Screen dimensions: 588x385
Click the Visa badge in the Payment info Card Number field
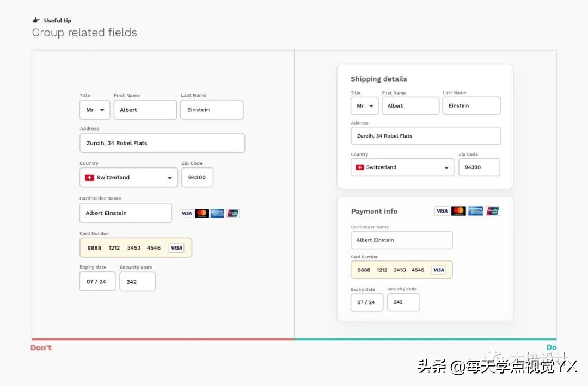coord(439,270)
